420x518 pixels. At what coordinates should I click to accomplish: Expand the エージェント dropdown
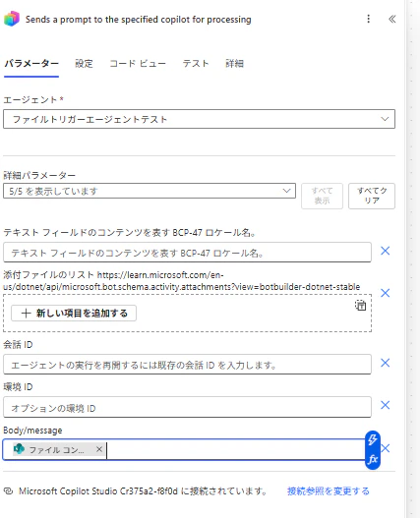[x=199, y=119]
